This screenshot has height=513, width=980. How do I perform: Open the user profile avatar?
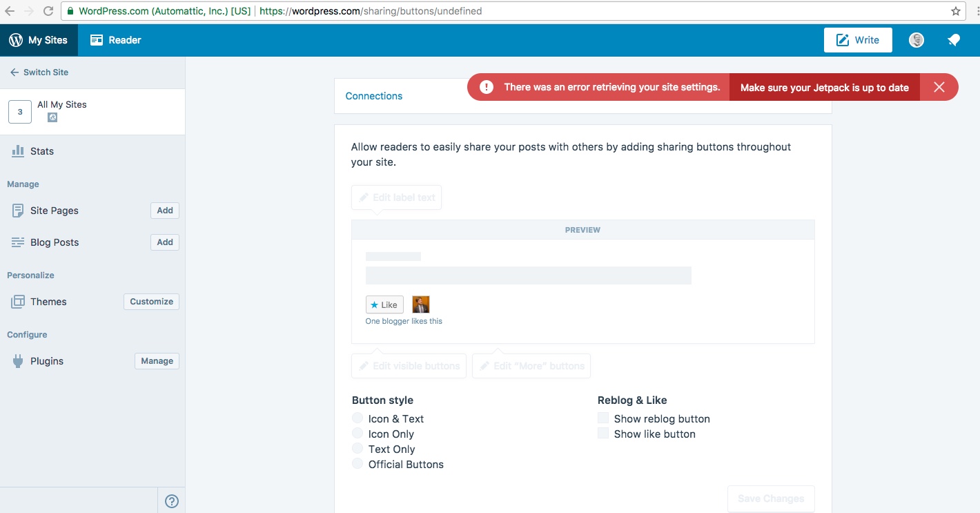917,40
